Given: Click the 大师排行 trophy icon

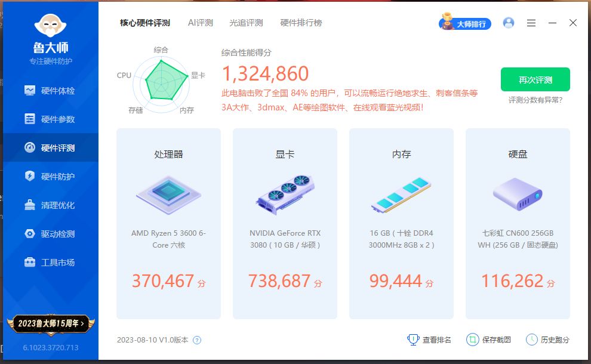Looking at the screenshot, I should [447, 21].
